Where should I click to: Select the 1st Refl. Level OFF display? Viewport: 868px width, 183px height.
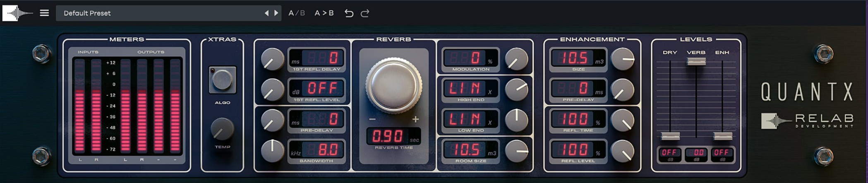[x=317, y=89]
